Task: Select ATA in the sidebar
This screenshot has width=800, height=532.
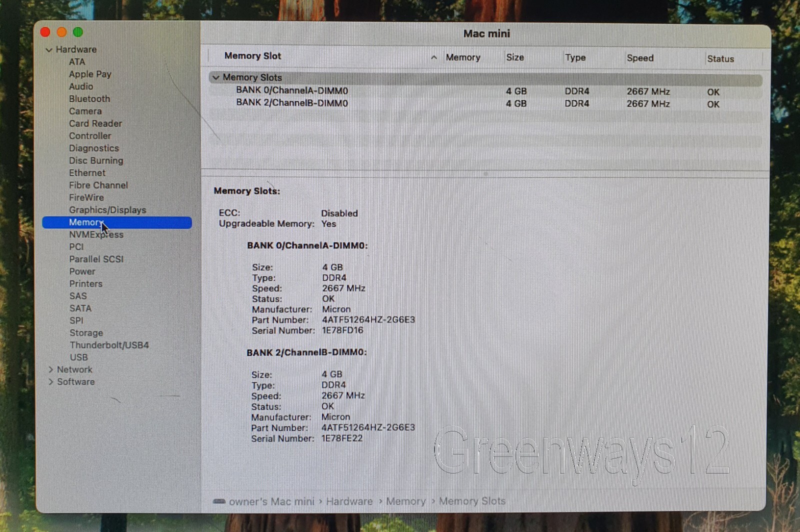Action: click(x=77, y=62)
